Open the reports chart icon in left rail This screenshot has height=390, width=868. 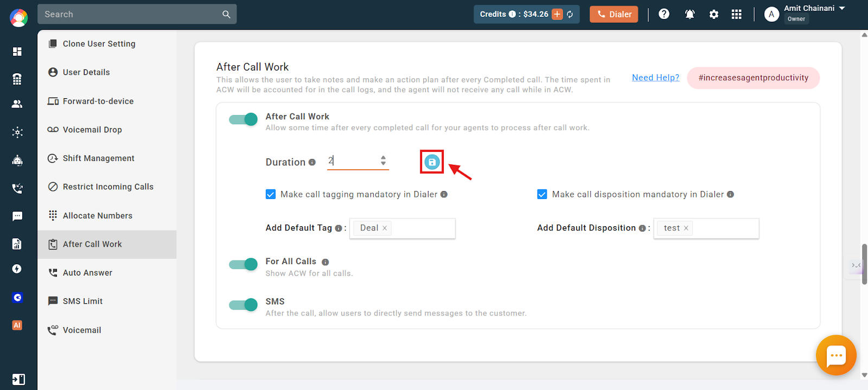[x=17, y=244]
